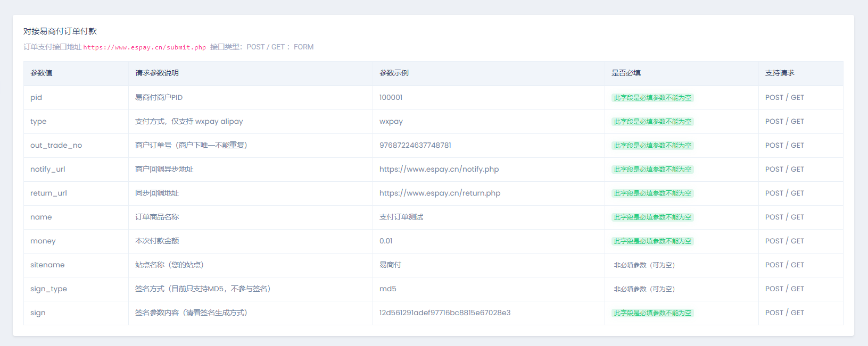The image size is (868, 346).
Task: Click the 对接易商付订单付款 heading
Action: [x=60, y=31]
